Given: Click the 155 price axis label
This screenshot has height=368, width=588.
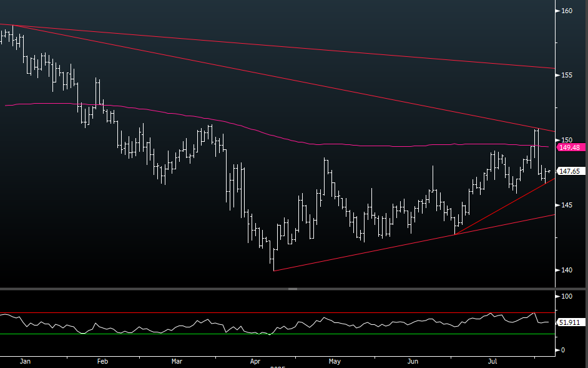Looking at the screenshot, I should tap(567, 75).
